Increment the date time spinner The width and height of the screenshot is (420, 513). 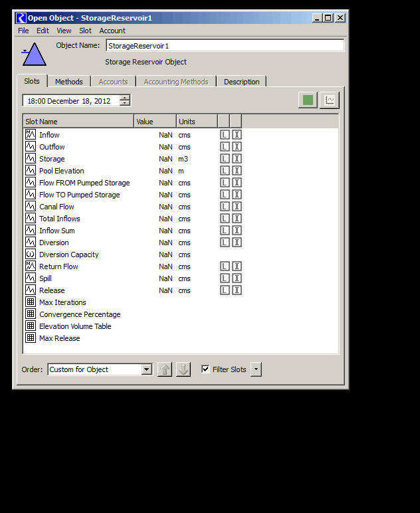click(125, 98)
